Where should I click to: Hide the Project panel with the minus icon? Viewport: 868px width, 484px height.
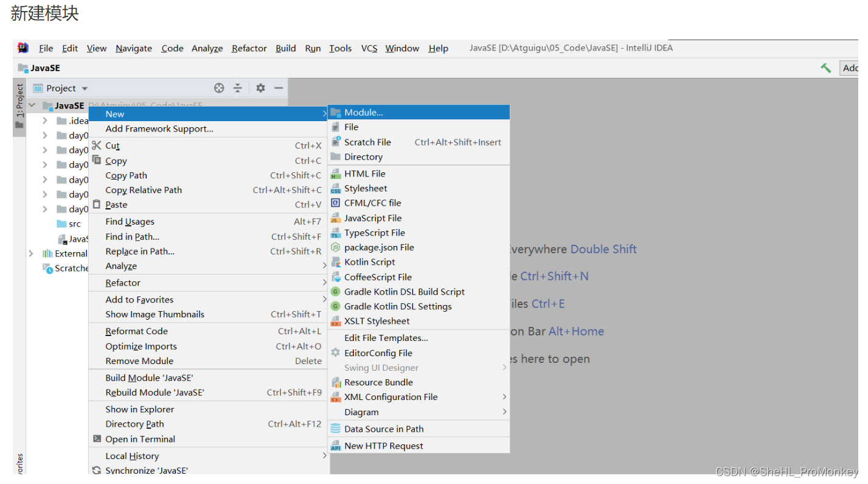pos(279,88)
